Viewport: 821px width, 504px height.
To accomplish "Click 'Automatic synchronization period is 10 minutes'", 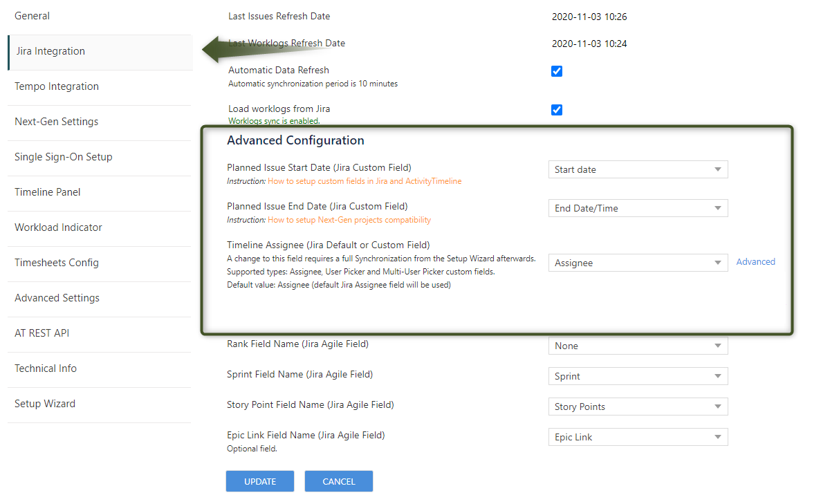I will 313,84.
